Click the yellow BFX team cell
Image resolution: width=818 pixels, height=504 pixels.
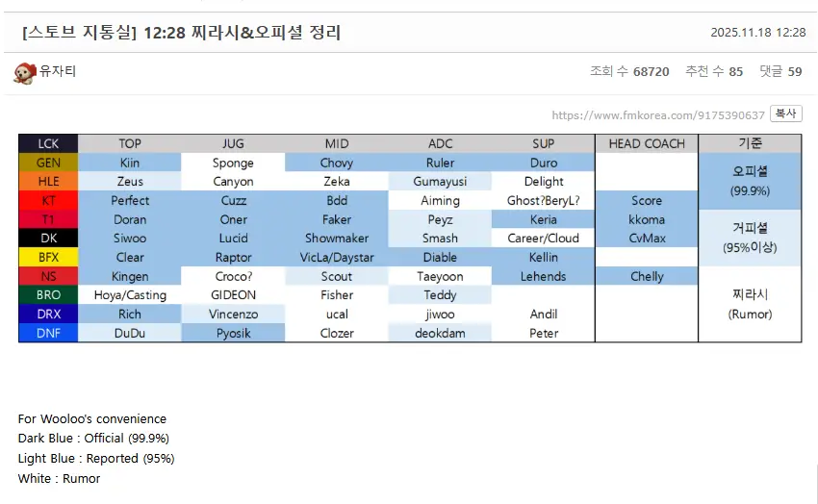[48, 257]
